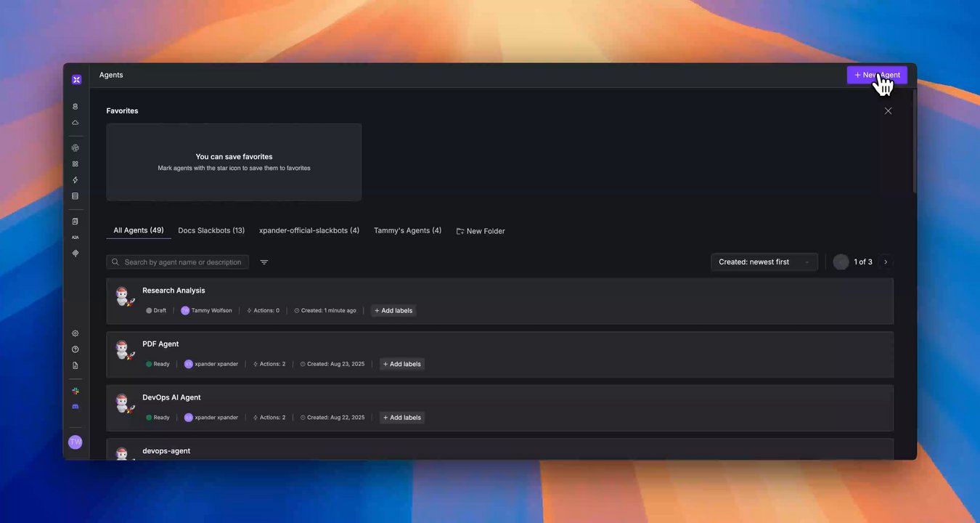980x523 pixels.
Task: Switch to Tammy's Agents (4) tab
Action: 407,231
